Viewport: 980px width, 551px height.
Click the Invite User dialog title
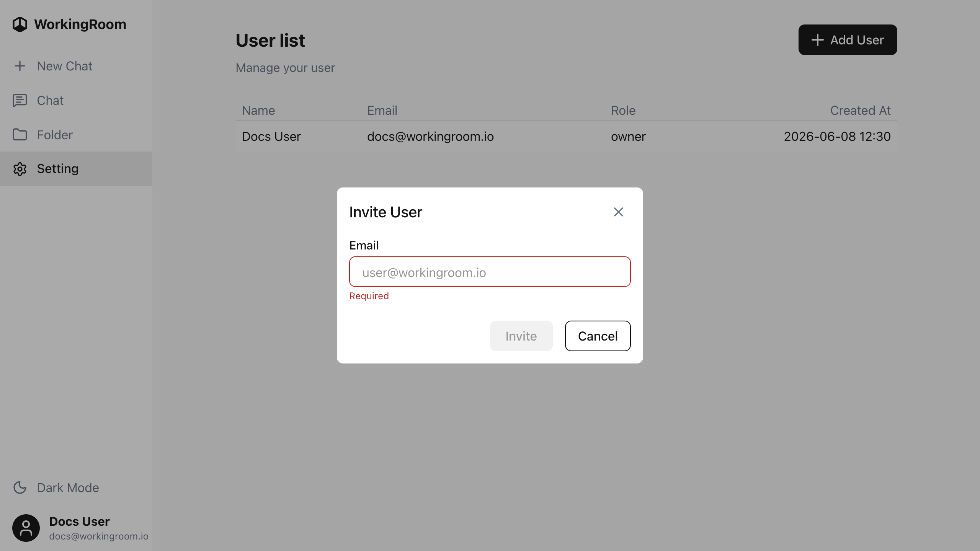click(x=385, y=212)
